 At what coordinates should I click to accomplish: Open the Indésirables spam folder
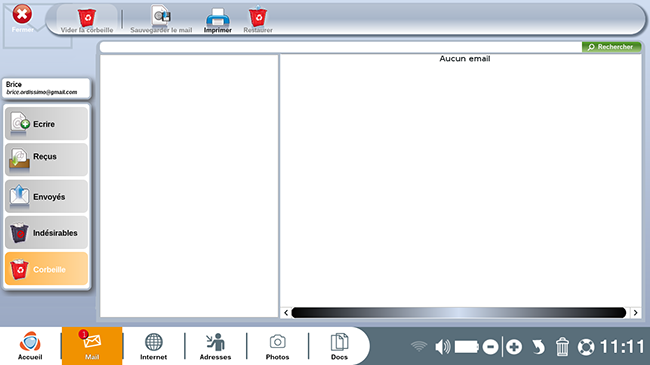(46, 232)
